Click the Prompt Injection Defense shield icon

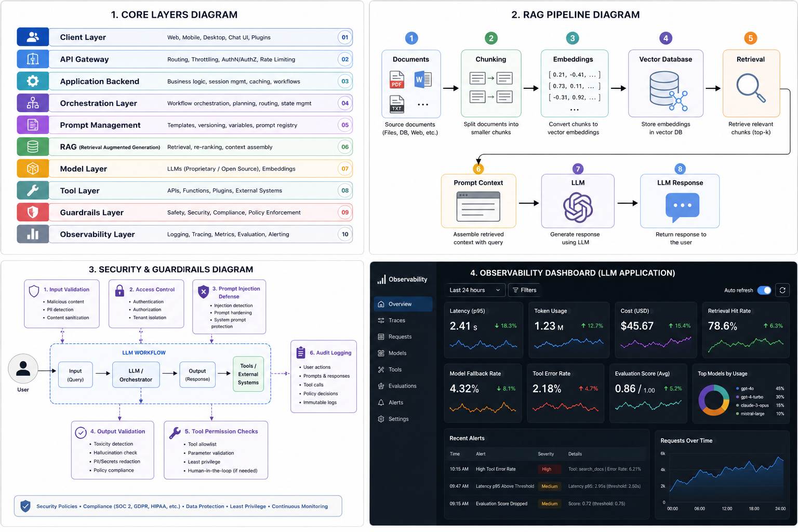(x=204, y=292)
